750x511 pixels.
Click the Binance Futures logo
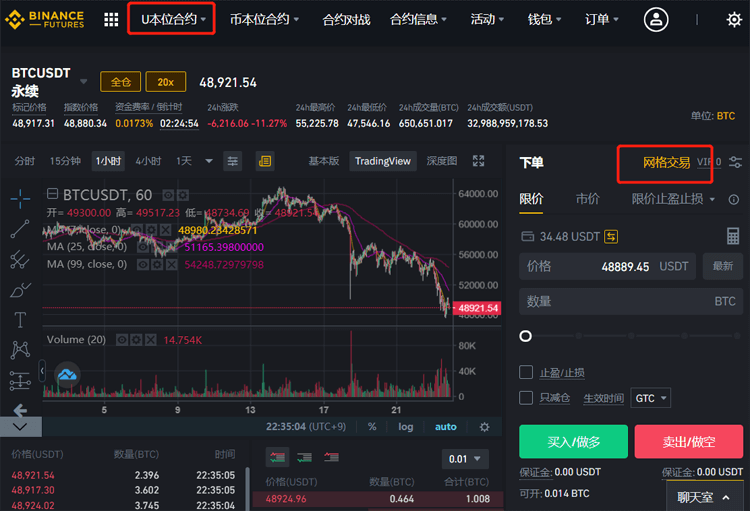[x=44, y=20]
